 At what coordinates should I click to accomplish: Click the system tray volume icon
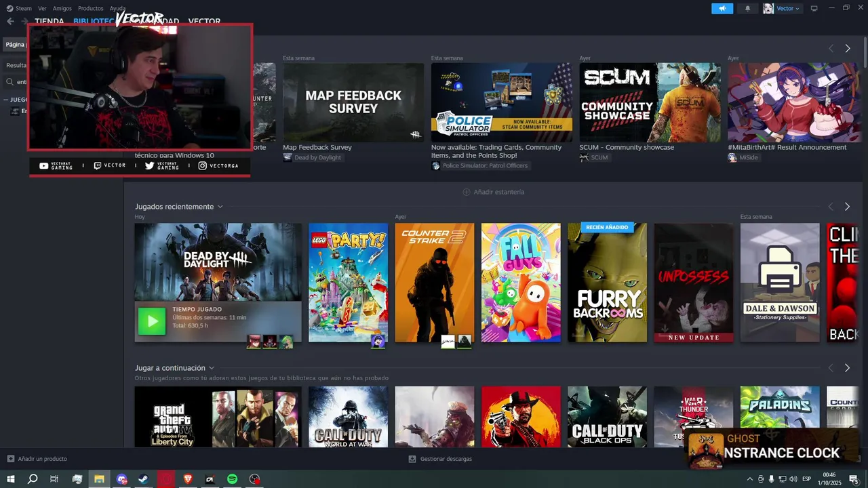[793, 479]
